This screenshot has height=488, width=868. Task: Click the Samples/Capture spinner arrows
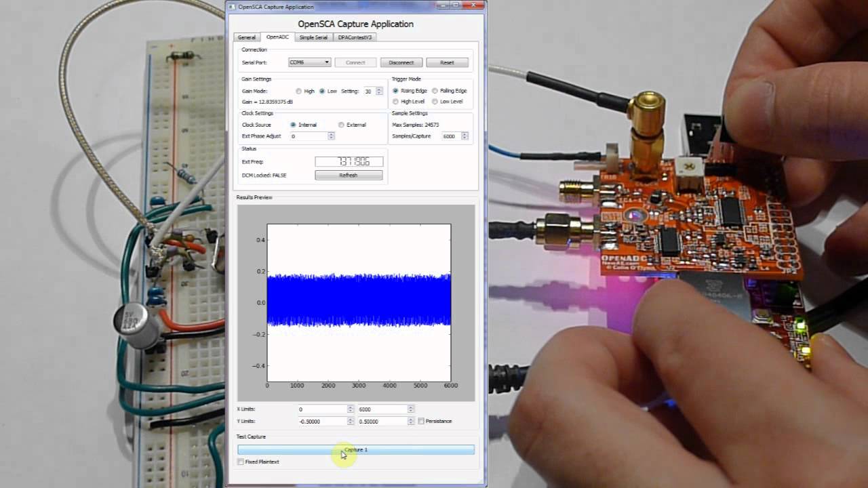[465, 136]
